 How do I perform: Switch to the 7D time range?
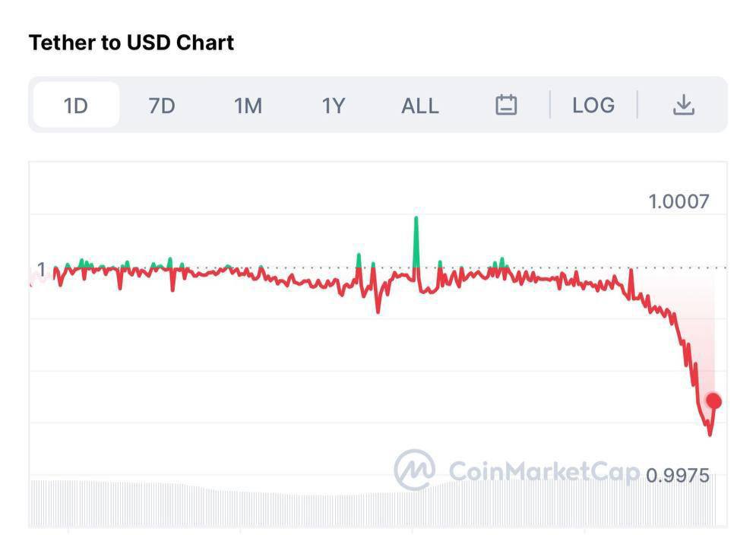pos(162,105)
